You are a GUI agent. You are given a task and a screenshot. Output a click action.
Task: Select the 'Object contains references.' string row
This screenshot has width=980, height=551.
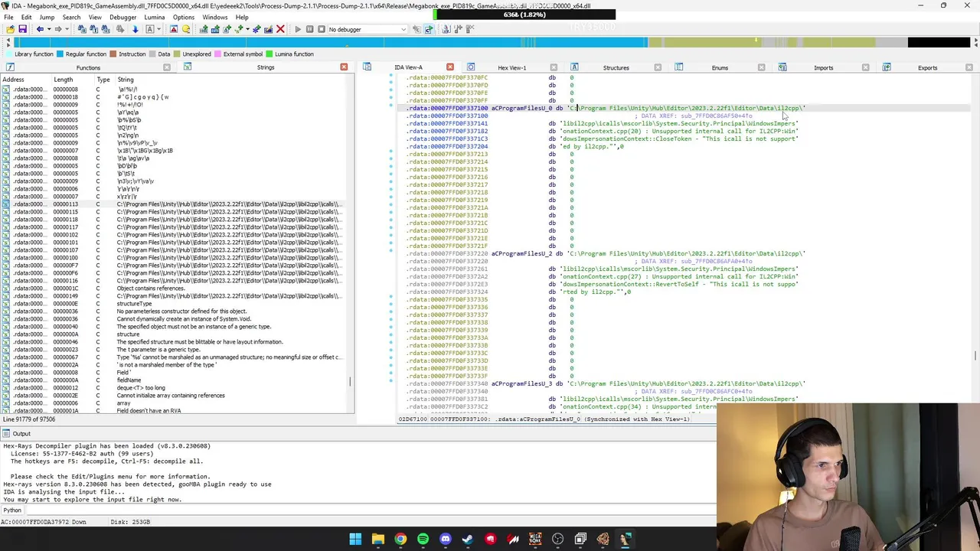pos(172,289)
